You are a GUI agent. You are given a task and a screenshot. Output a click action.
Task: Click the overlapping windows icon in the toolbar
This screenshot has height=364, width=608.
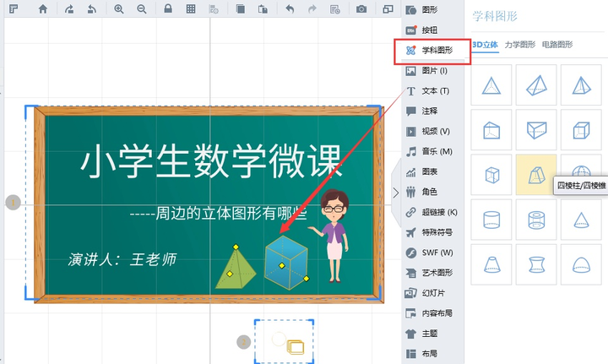pyautogui.click(x=388, y=9)
